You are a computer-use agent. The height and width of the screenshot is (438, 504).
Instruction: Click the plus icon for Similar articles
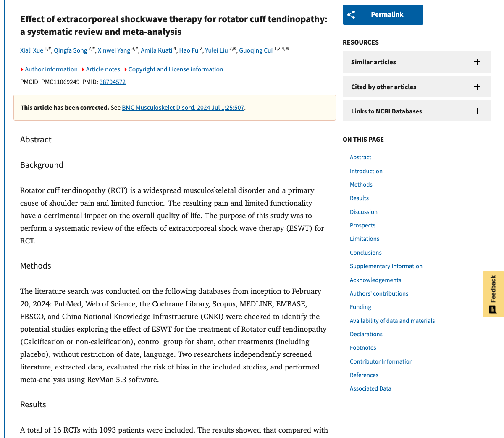tap(477, 62)
